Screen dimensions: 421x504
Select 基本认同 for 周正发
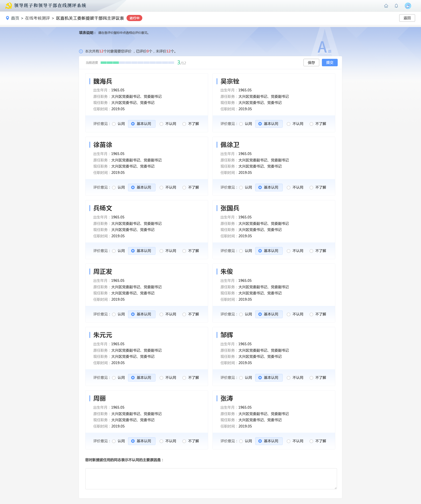coord(141,314)
